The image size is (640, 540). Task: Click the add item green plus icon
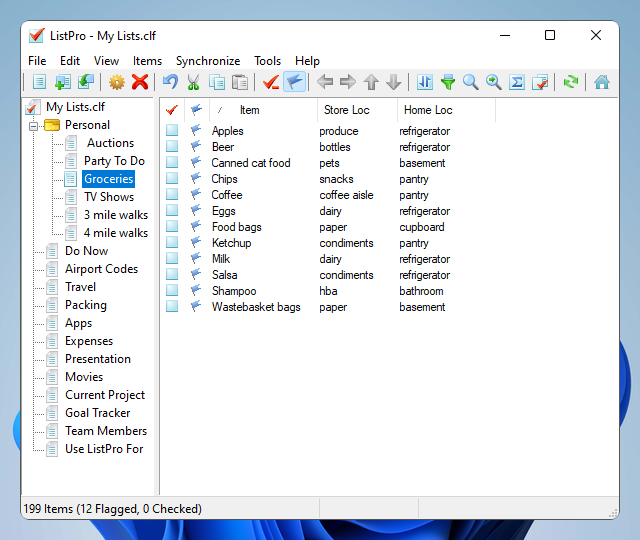coord(62,82)
